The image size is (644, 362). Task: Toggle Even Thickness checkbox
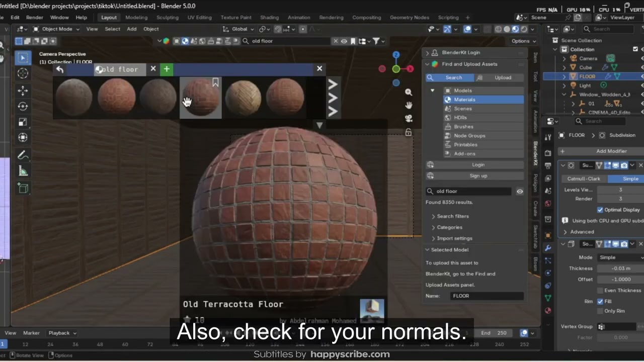[x=600, y=291]
